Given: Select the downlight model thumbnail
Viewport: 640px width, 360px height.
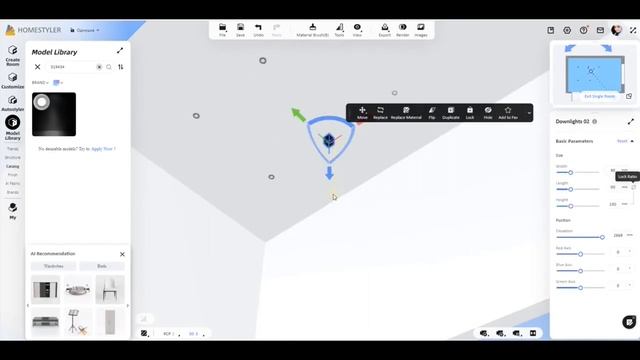Looking at the screenshot, I should coord(54,114).
